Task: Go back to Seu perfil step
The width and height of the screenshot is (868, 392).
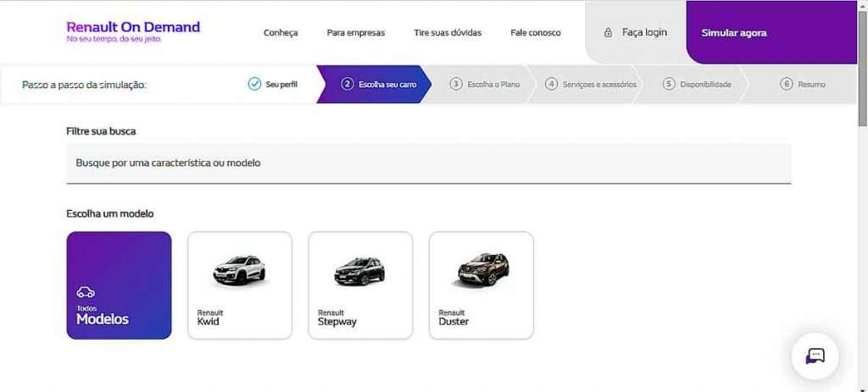Action: [273, 84]
